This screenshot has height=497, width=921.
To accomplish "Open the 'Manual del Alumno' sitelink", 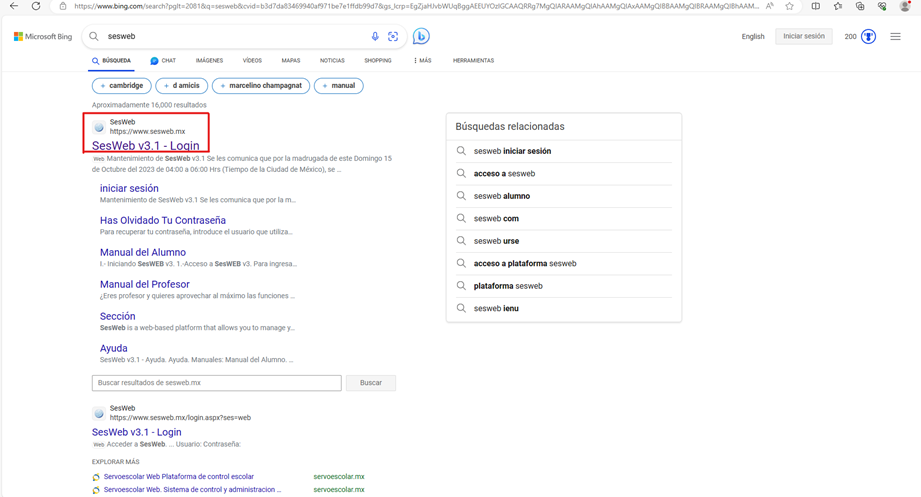I will point(143,252).
